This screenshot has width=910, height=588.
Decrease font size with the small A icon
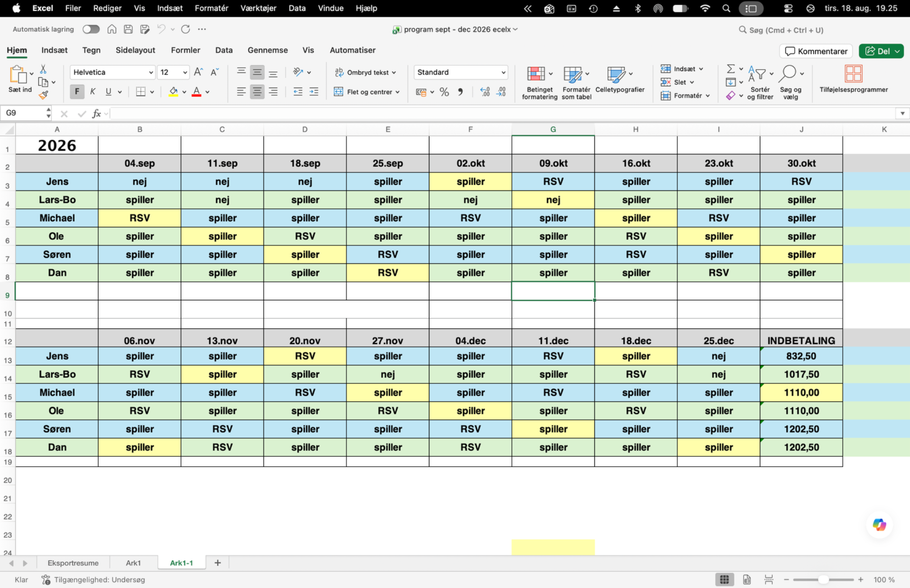point(215,72)
